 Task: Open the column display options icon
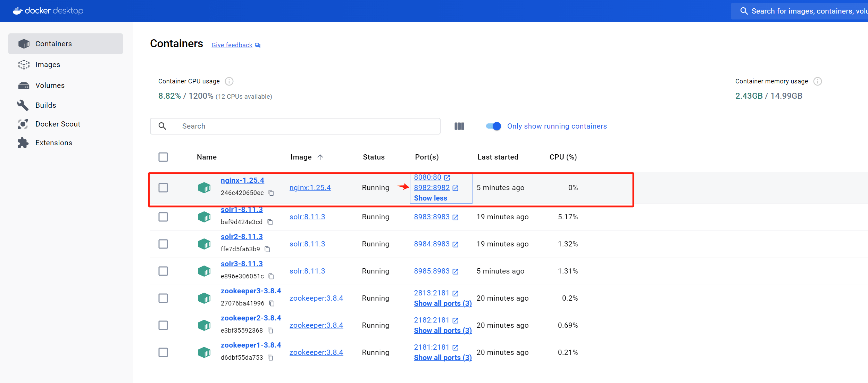459,126
